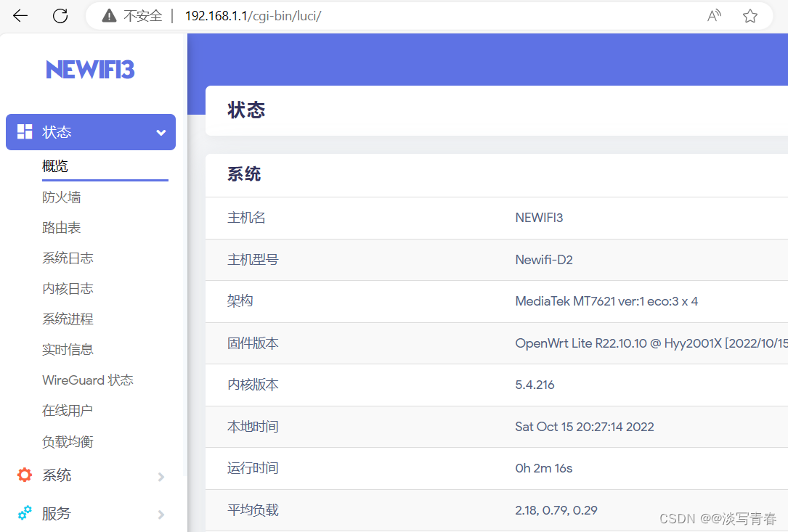Select the local time Sat Oct 15 value

(x=585, y=427)
